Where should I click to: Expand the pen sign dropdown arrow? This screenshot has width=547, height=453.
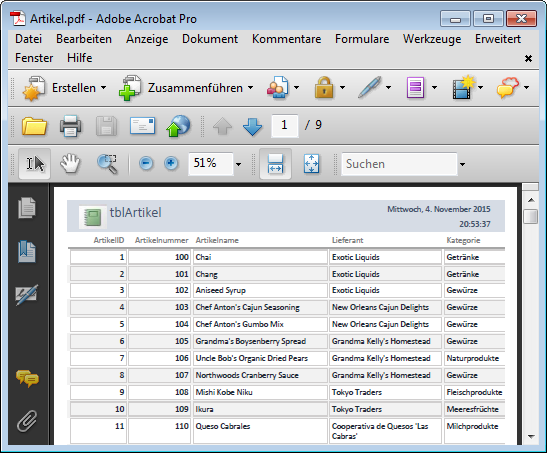click(x=388, y=88)
